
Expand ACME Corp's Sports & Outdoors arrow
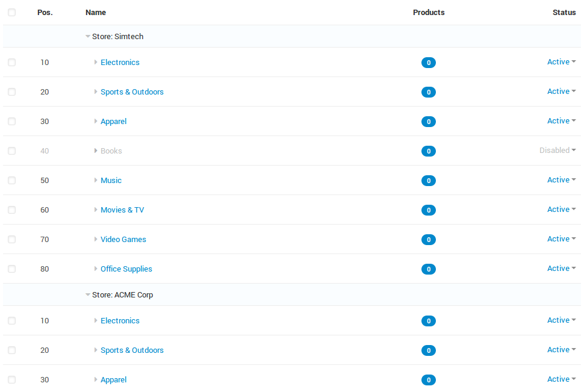tap(96, 350)
